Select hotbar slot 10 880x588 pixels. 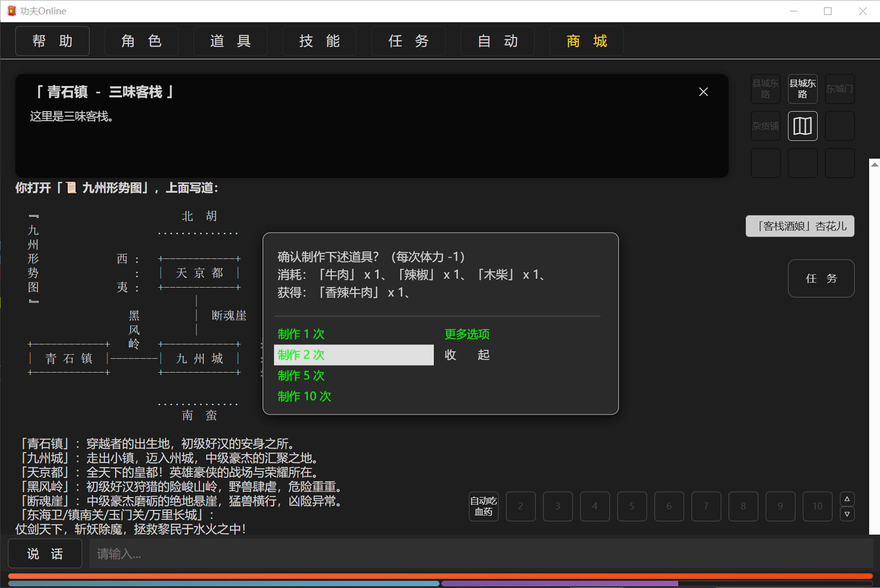[817, 506]
